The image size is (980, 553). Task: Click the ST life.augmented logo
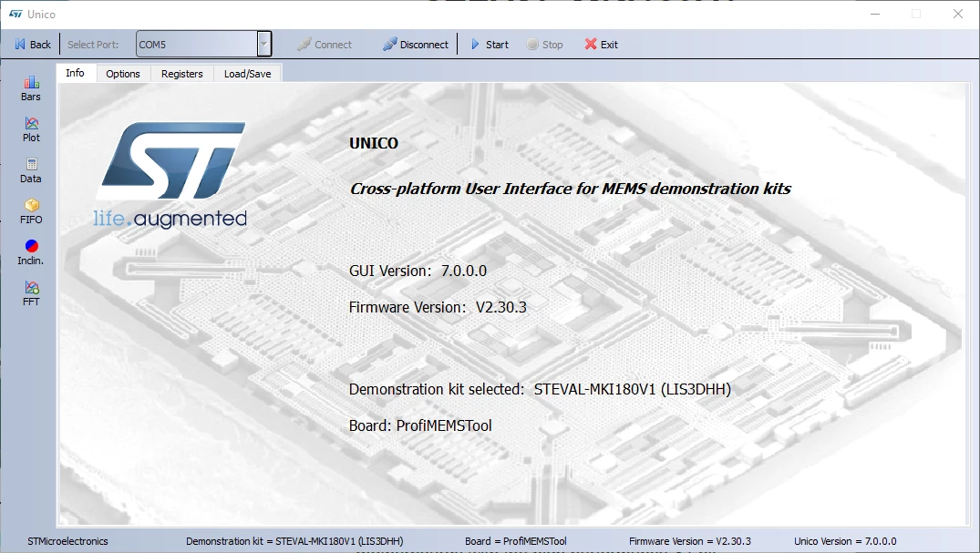170,176
